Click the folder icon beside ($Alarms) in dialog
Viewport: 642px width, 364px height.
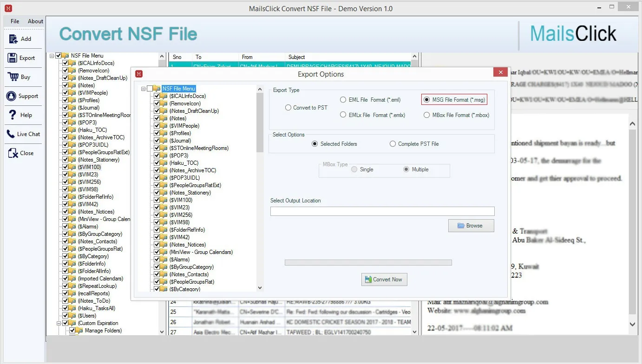[164, 260]
